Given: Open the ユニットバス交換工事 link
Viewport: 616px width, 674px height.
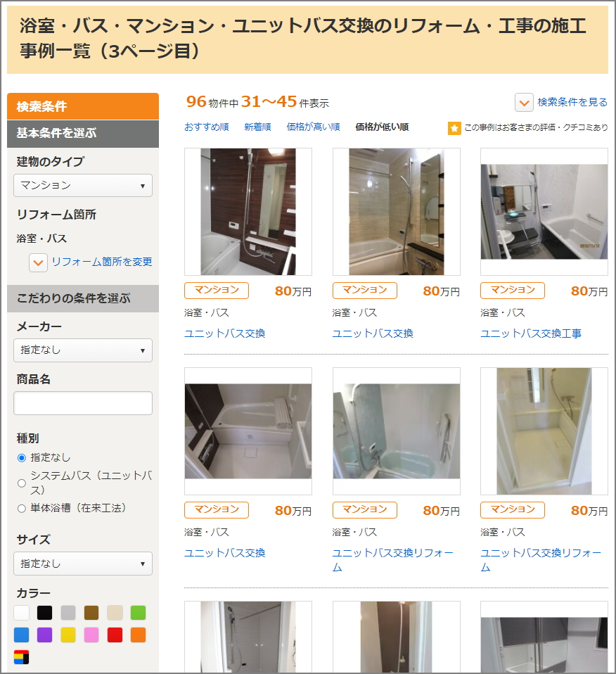Looking at the screenshot, I should coord(531,333).
